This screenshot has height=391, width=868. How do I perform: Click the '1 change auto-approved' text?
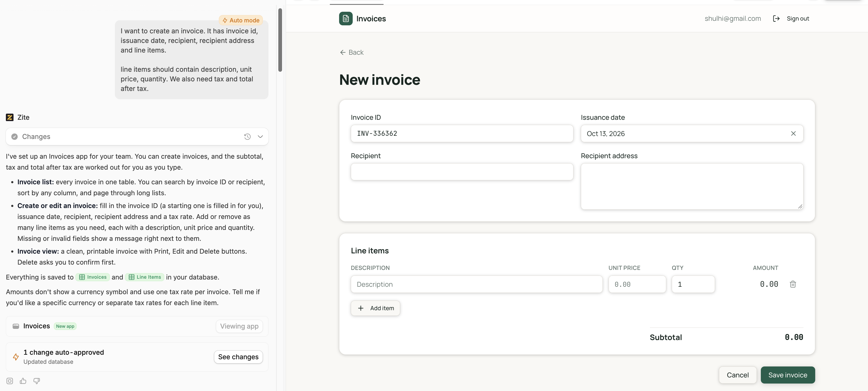coord(63,352)
